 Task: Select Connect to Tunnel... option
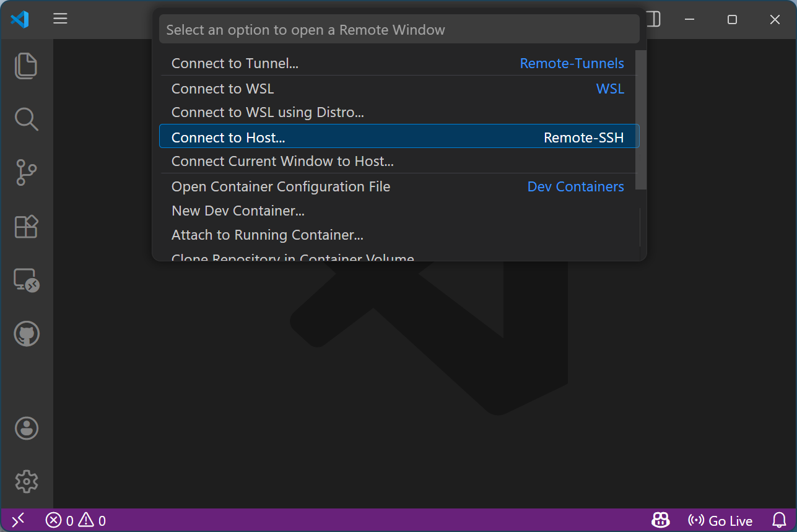click(399, 63)
